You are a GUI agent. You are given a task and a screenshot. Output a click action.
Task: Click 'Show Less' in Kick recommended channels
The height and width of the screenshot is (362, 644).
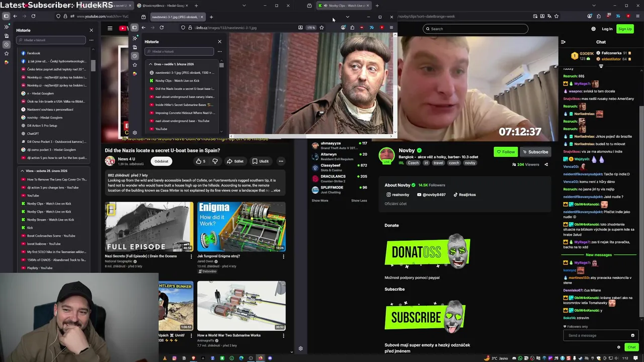[359, 201]
